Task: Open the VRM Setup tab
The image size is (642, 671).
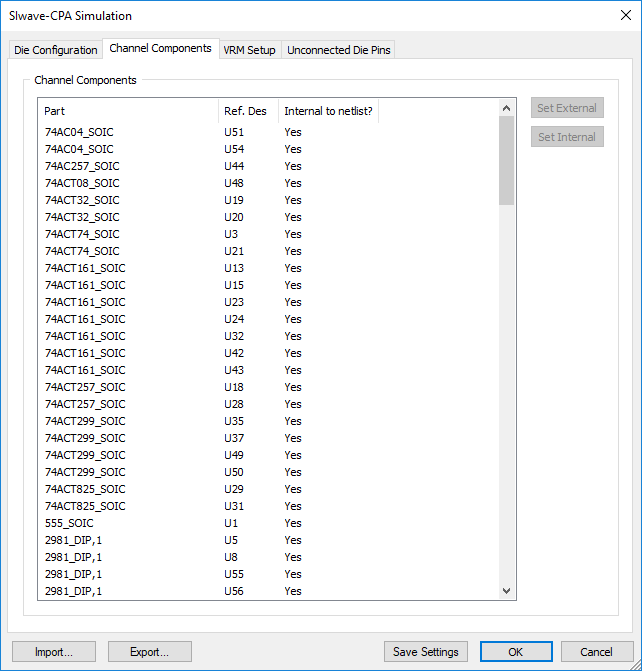Action: click(250, 50)
